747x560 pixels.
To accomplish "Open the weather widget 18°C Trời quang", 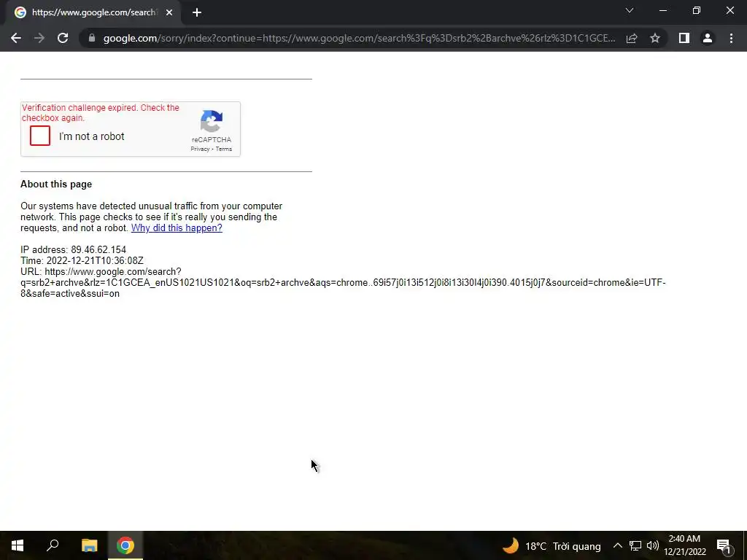I will pos(551,545).
